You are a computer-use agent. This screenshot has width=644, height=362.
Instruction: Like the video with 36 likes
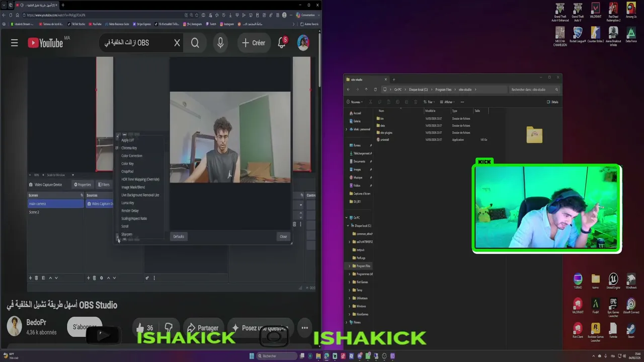coord(144,328)
